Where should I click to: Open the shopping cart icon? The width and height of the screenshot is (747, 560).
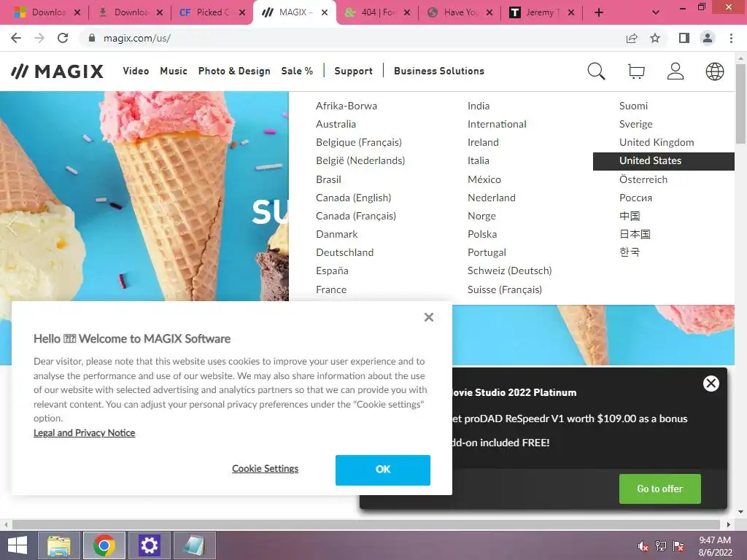tap(636, 71)
